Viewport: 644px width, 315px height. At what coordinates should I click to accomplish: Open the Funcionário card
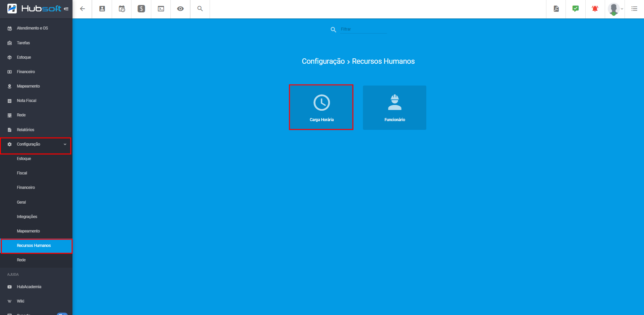click(x=394, y=108)
